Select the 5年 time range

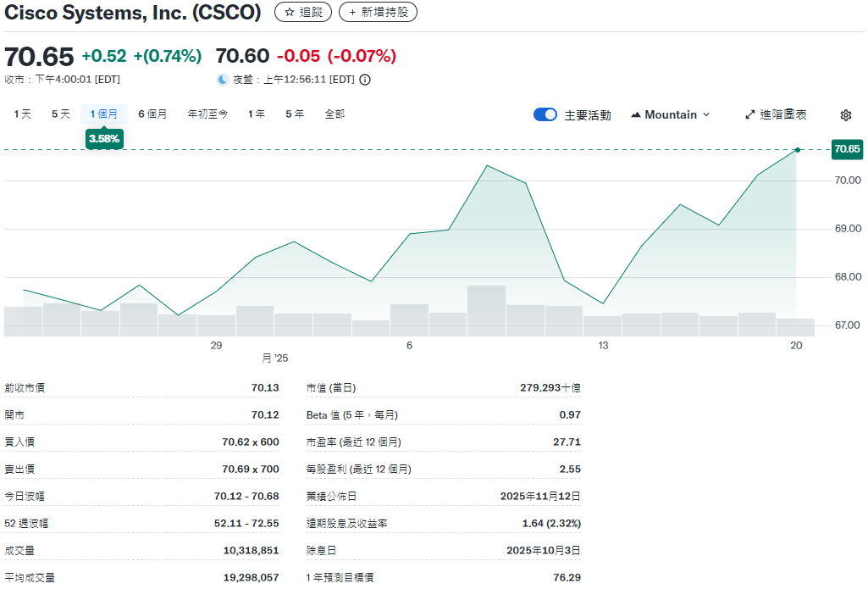[x=295, y=114]
